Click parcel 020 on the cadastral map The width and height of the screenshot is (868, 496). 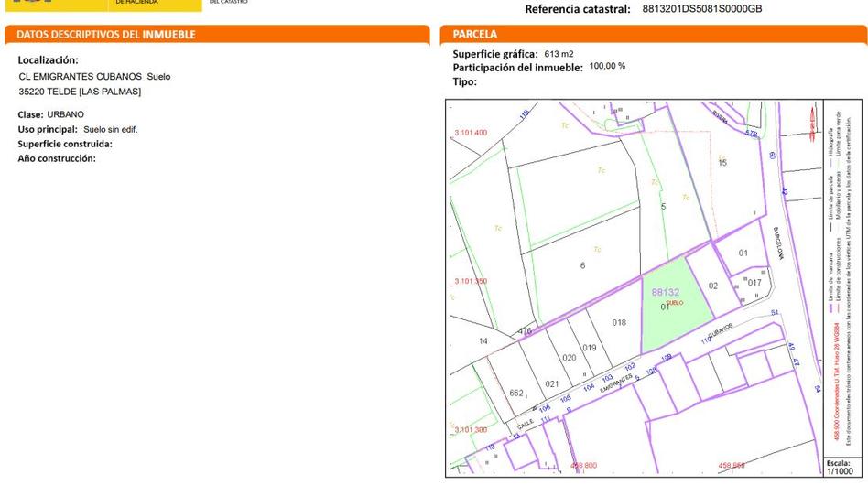569,358
